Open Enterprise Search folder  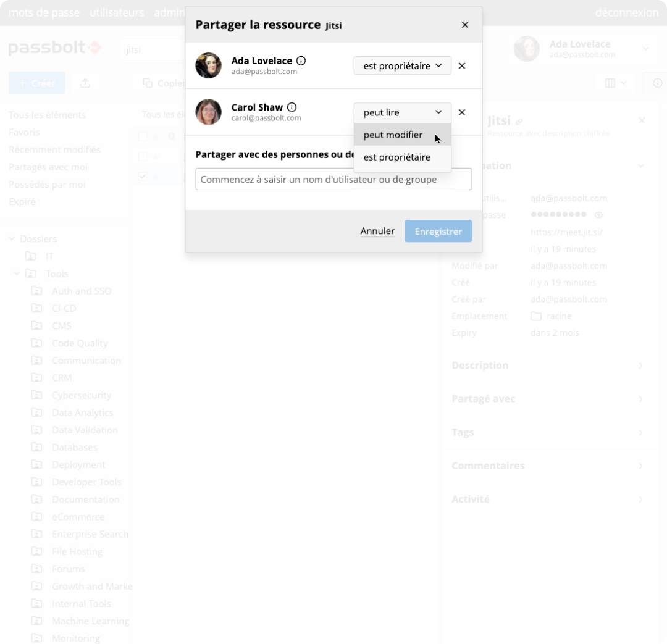pyautogui.click(x=90, y=534)
